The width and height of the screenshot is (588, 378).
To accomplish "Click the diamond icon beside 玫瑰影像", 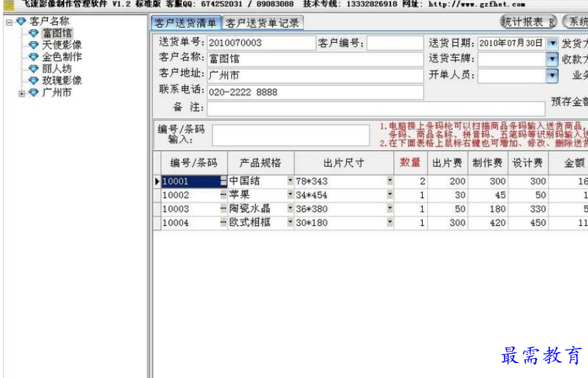I will click(x=34, y=81).
